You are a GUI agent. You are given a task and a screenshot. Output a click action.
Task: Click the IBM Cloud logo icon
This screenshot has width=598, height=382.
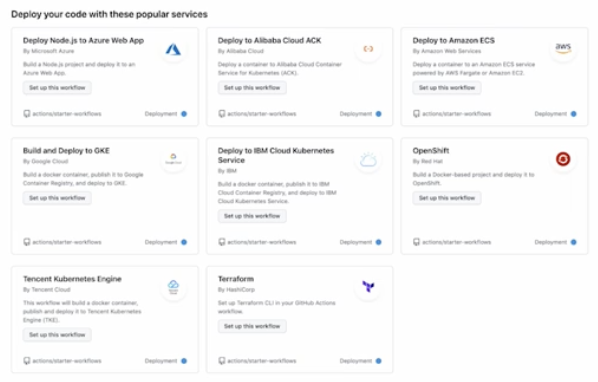tap(368, 160)
